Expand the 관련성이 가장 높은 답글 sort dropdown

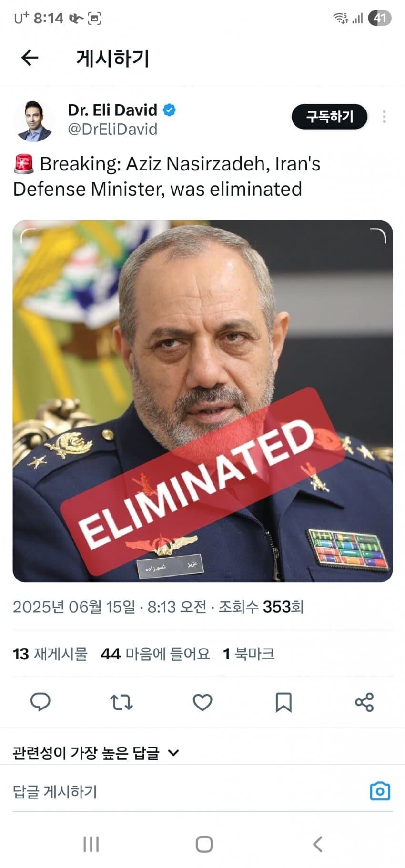(96, 753)
